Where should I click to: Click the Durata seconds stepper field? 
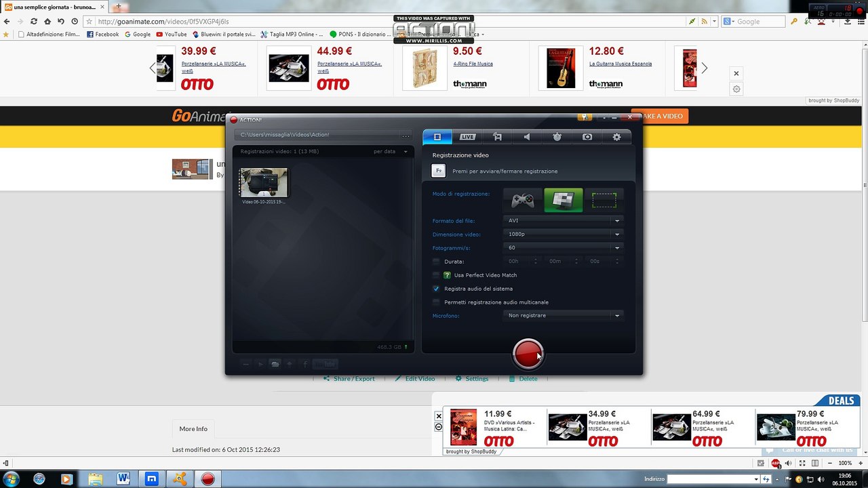[x=604, y=261]
